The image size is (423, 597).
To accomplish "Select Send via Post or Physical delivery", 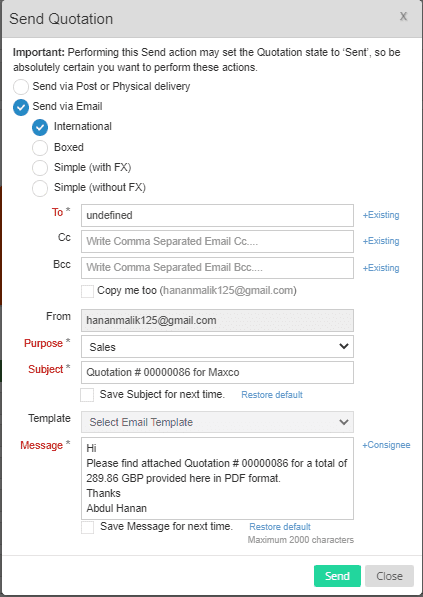I will [x=21, y=87].
